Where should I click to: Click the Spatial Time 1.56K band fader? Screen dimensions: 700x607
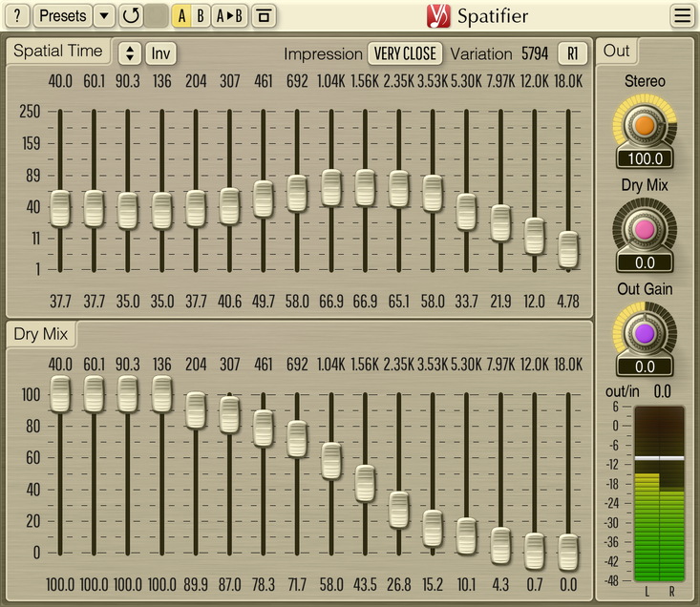365,187
